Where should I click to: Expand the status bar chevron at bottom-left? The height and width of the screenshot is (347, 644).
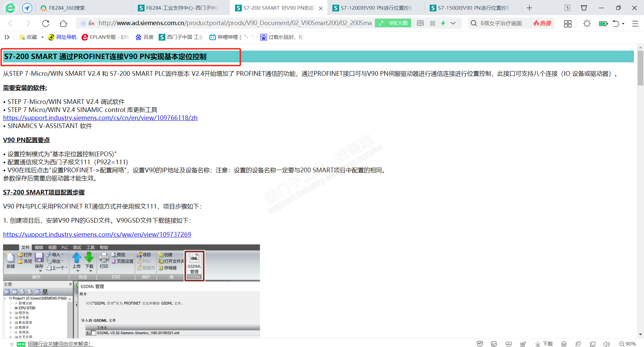(x=12, y=344)
